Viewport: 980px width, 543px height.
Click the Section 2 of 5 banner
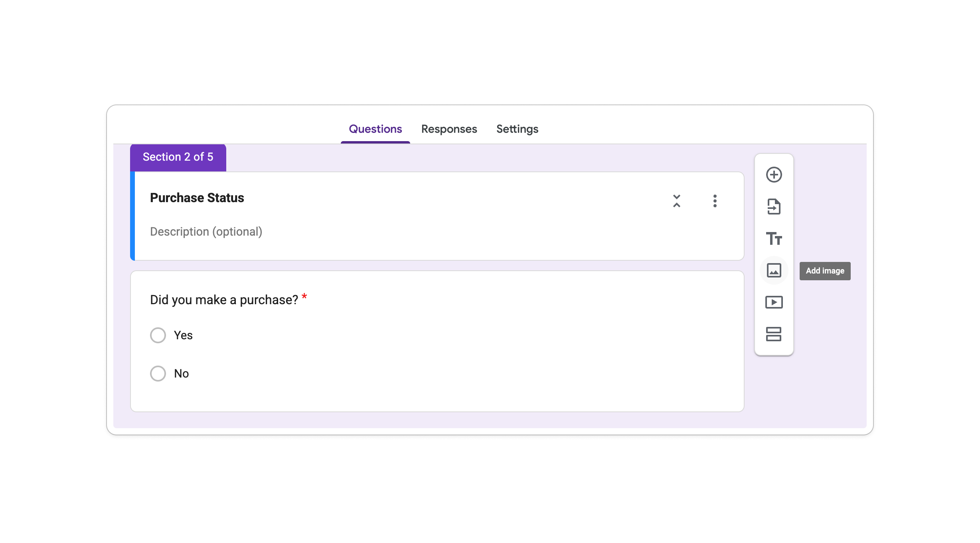click(178, 157)
